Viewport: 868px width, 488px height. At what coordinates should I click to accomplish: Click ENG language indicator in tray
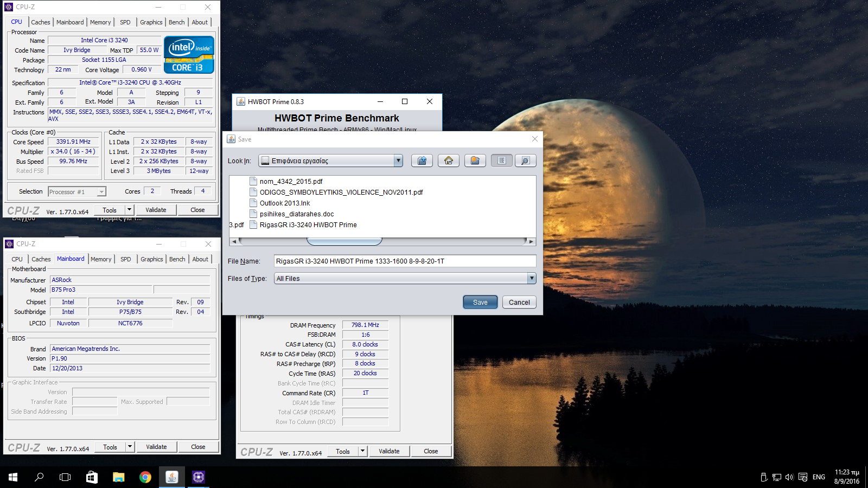[x=819, y=477]
